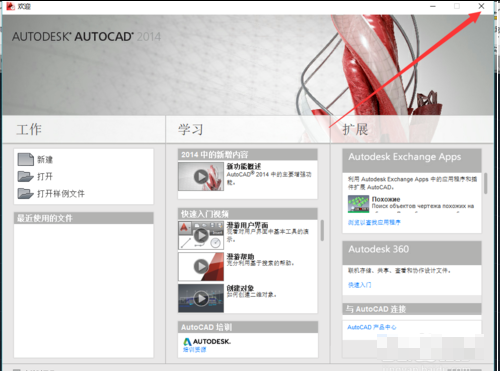This screenshot has width=500, height=371.
Task: Open the 培训资源 training resources link
Action: (195, 349)
